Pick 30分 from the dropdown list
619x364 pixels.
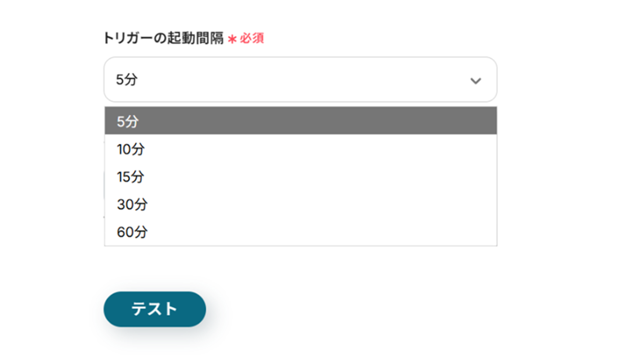point(132,204)
